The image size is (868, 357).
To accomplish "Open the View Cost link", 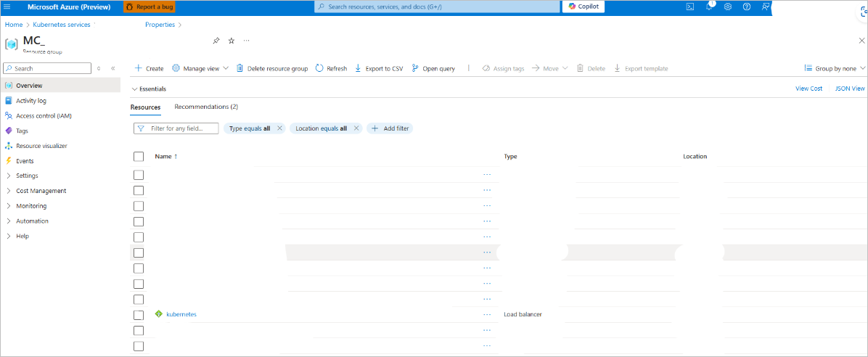I will [808, 89].
